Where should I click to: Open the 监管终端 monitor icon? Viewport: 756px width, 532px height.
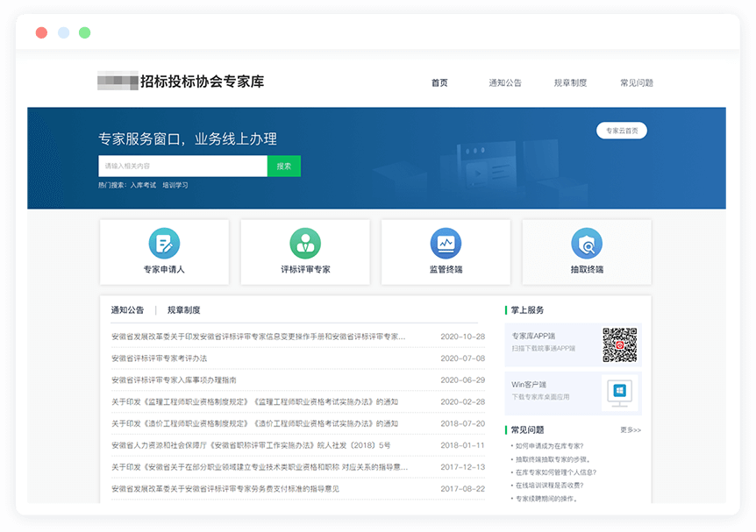point(446,243)
